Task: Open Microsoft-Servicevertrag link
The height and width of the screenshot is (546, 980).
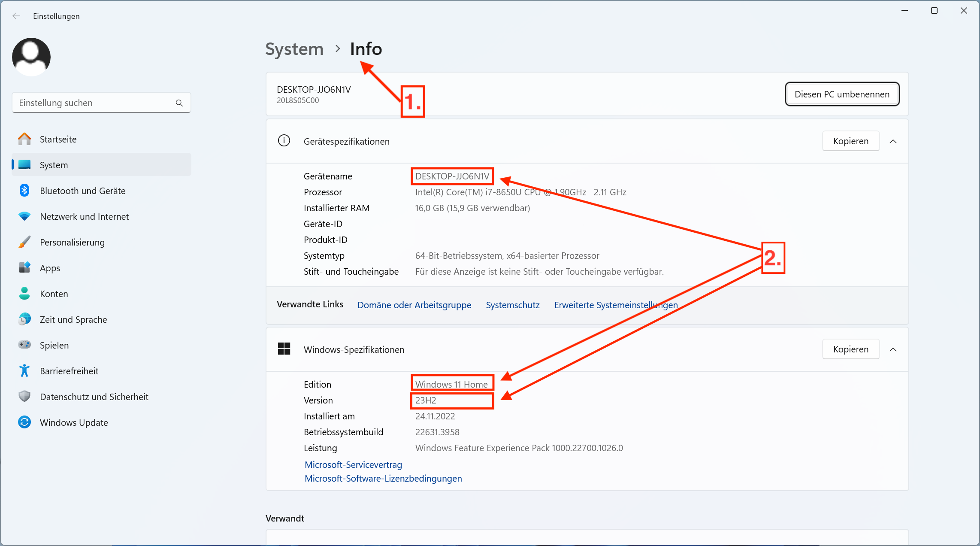Action: (x=353, y=464)
